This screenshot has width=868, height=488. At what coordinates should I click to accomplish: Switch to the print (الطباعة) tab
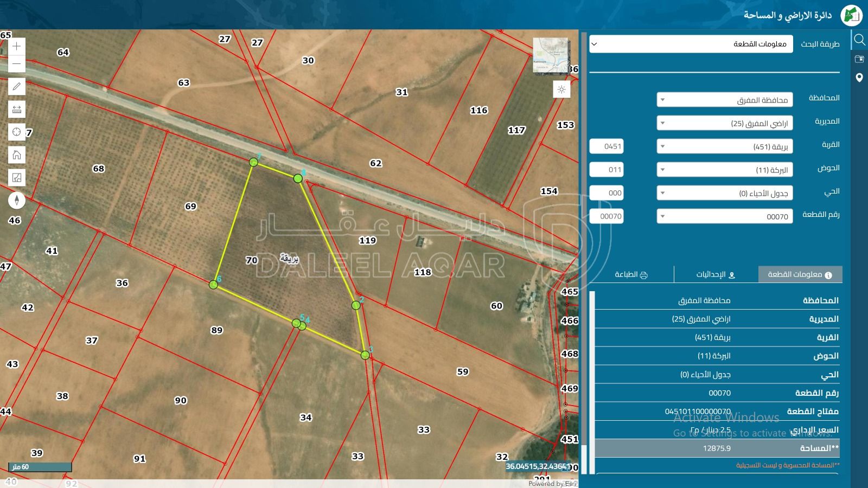(631, 274)
